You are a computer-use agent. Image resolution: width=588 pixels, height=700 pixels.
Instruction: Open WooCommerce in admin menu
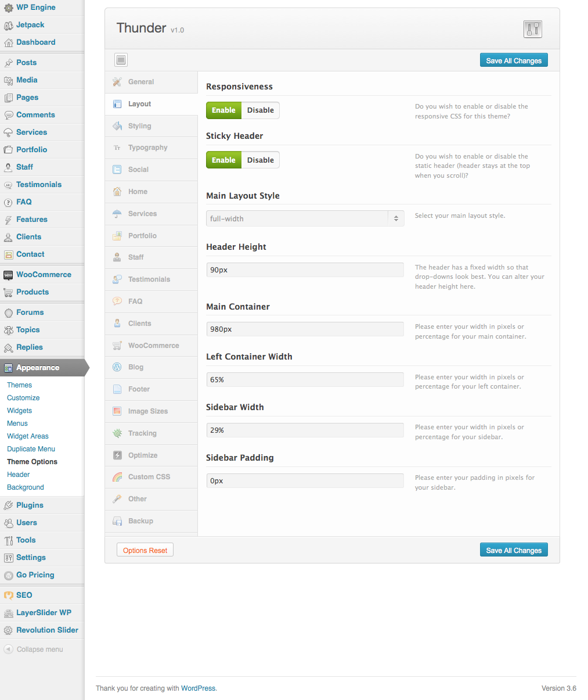42,275
